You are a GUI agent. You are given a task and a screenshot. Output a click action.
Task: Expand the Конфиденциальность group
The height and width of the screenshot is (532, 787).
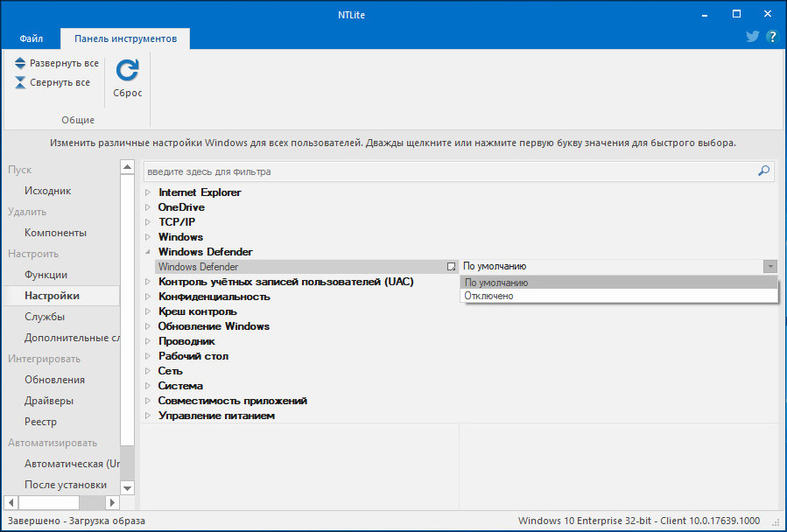coord(148,297)
